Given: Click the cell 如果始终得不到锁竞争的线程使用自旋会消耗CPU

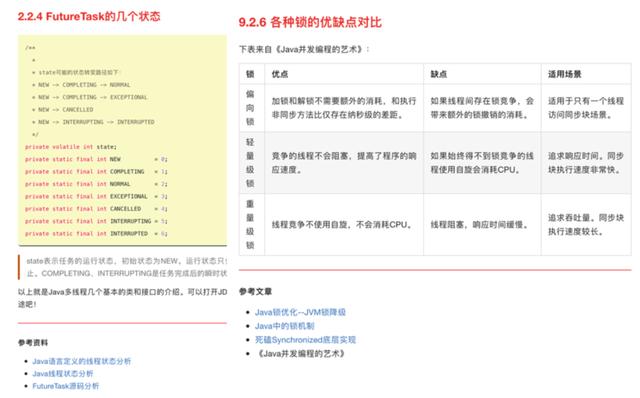Looking at the screenshot, I should tap(482, 163).
